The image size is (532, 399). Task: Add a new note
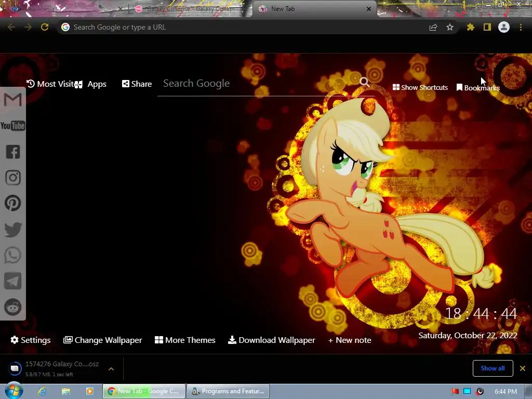tap(350, 340)
